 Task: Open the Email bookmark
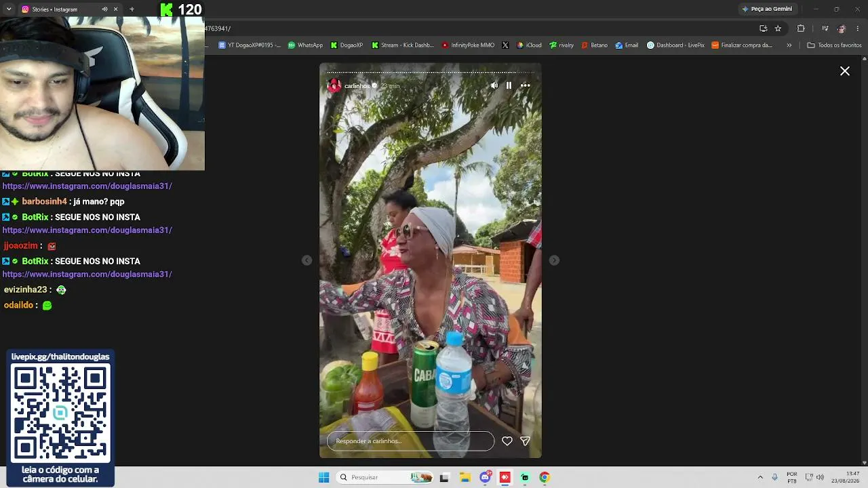point(627,45)
